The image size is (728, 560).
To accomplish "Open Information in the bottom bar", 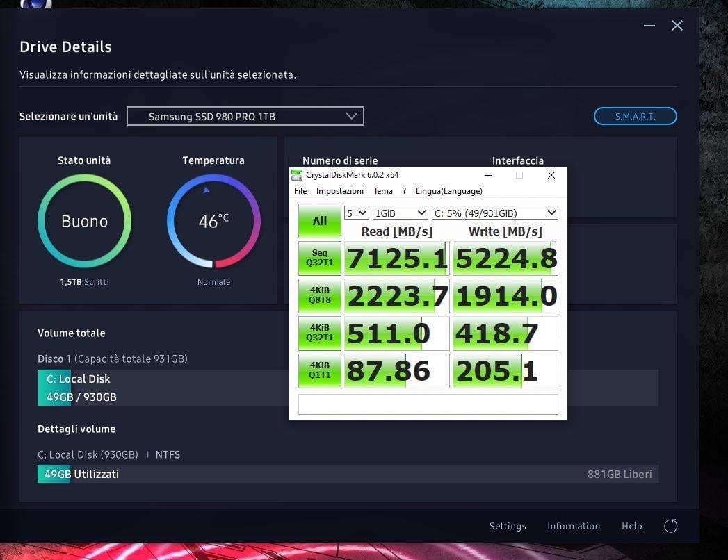I will [x=574, y=526].
